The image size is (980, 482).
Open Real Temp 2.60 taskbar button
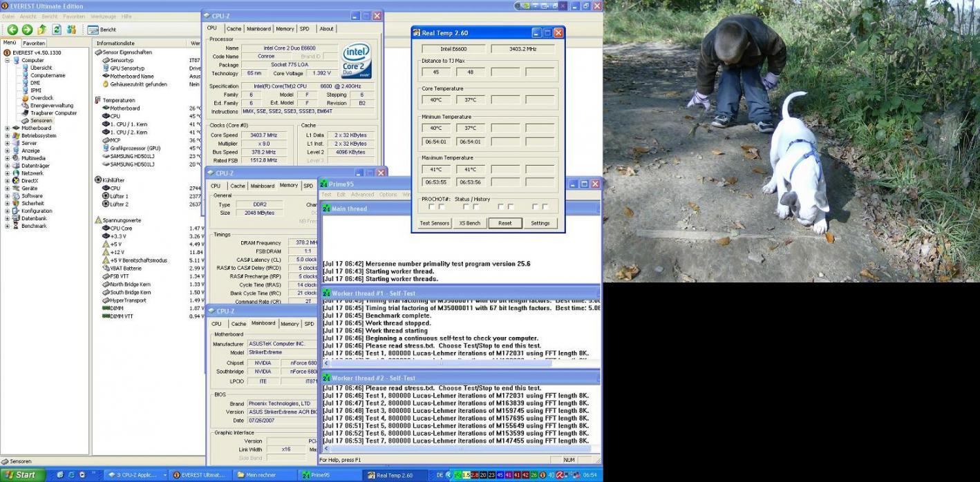(x=395, y=475)
